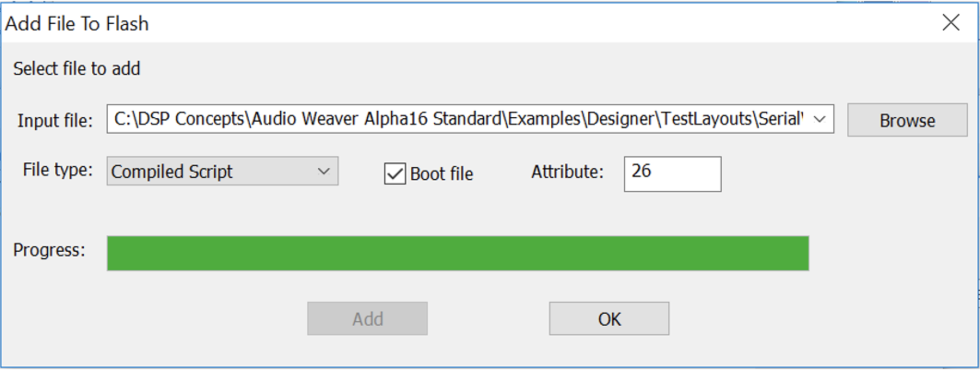Screen dimensions: 980x370
Task: Confirm with the OK button
Action: click(x=608, y=319)
